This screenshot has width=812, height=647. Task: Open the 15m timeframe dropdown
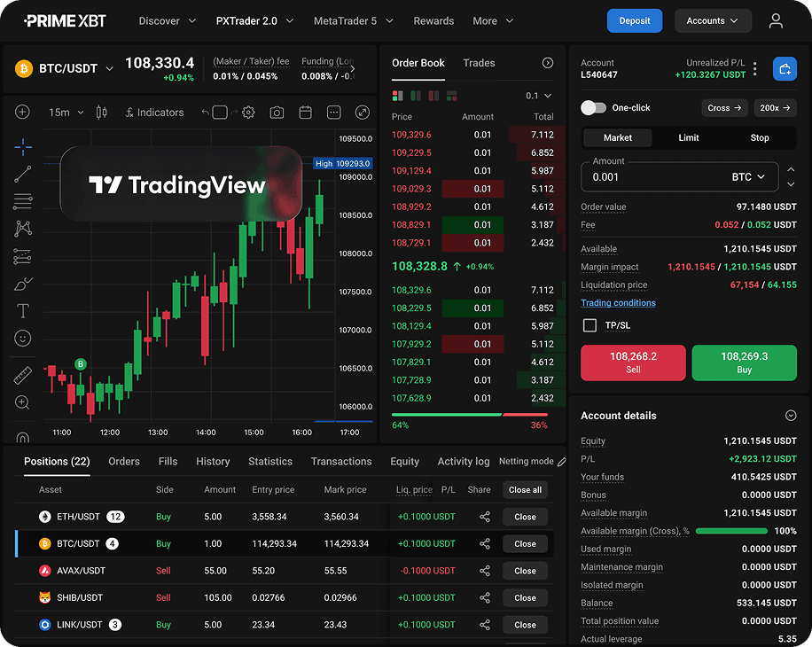click(66, 113)
